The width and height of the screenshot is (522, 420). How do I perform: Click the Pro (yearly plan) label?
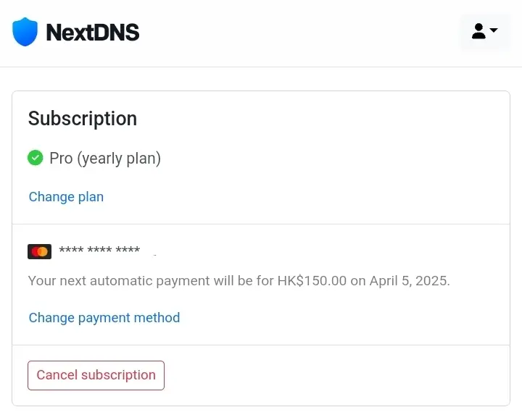(x=105, y=159)
